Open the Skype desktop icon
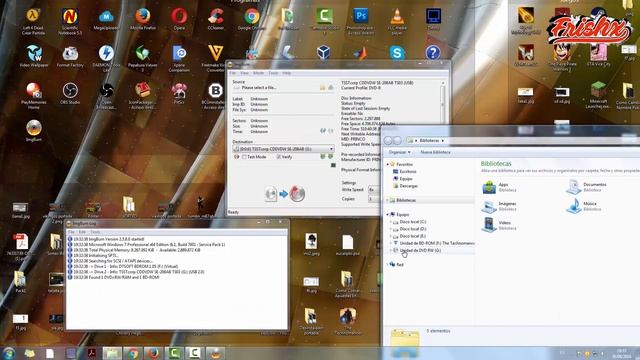Screen dimensions: 640x360 click(x=397, y=53)
